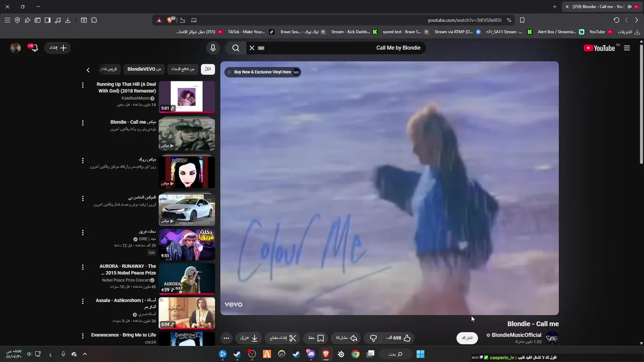The image size is (644, 362).
Task: Open the Alert Box / Streamlabs bookmark
Action: (x=560, y=32)
